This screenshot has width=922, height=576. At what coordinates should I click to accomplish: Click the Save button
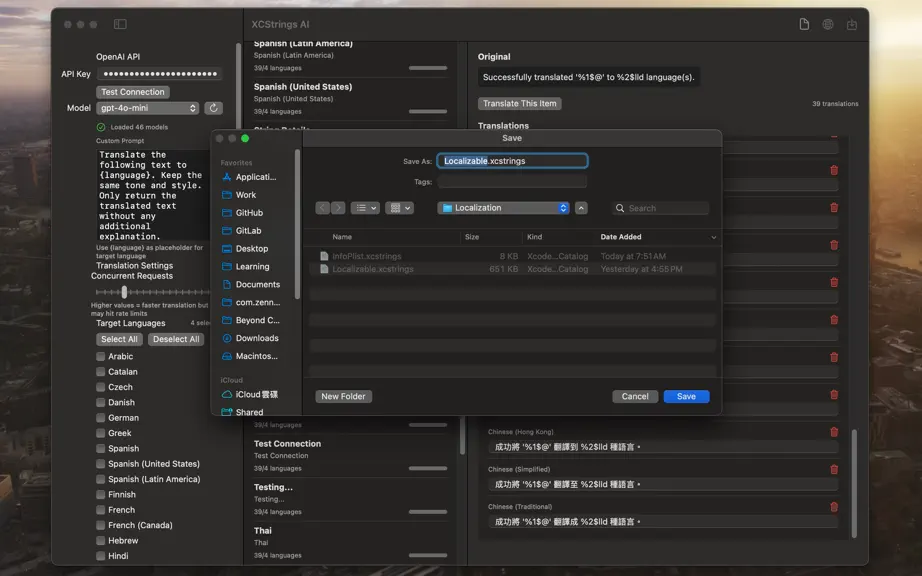(x=686, y=397)
